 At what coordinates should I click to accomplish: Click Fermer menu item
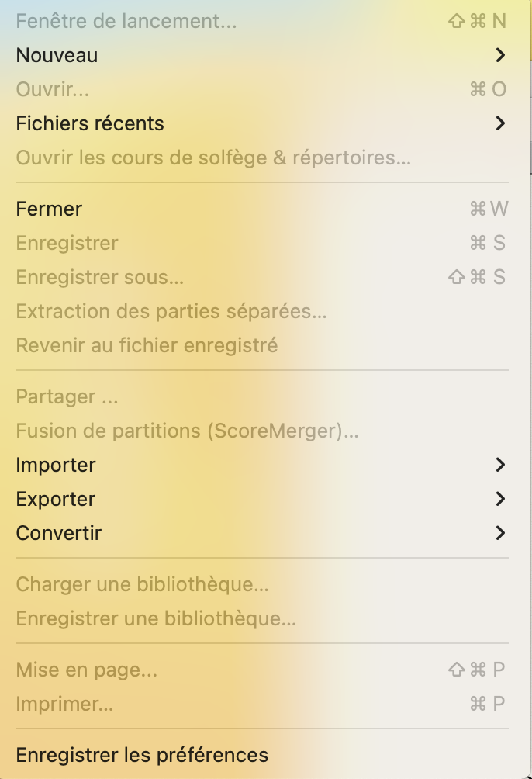pos(49,209)
